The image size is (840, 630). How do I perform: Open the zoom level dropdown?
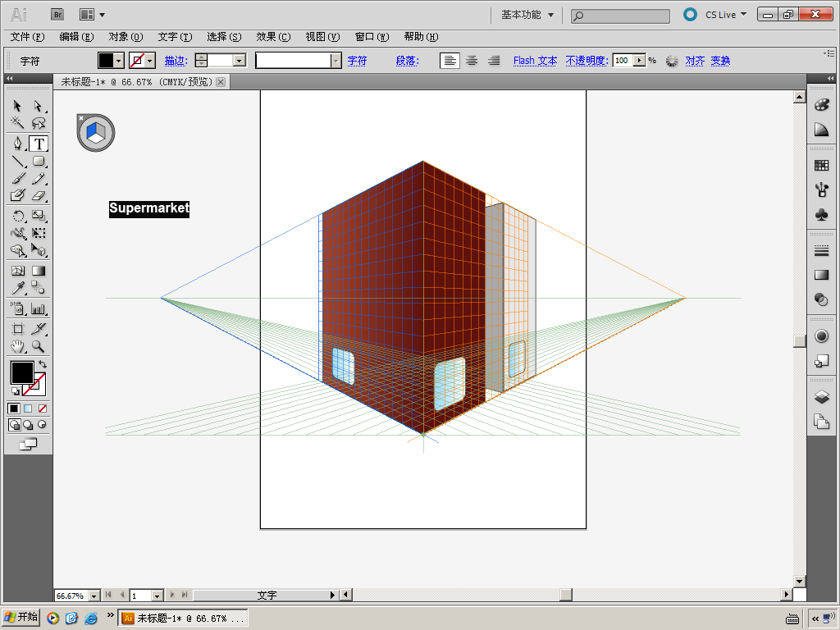point(94,596)
